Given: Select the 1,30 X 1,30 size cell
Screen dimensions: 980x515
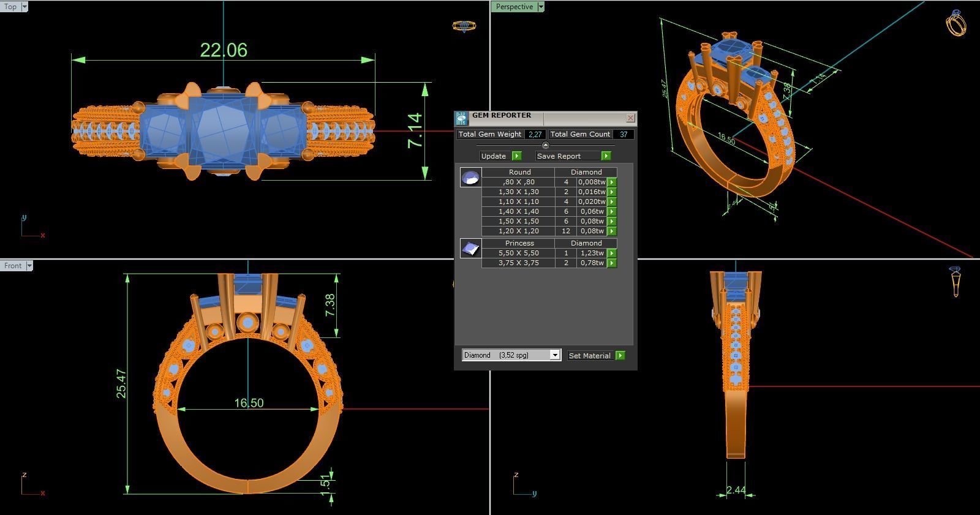Looking at the screenshot, I should 518,192.
